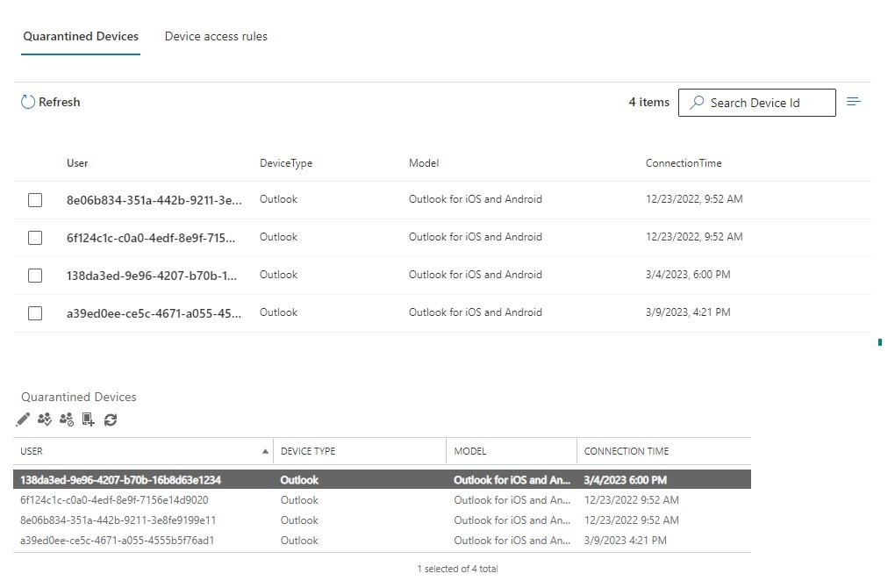
Task: Sort the list by CONNECTION TIME column header
Action: coord(626,450)
